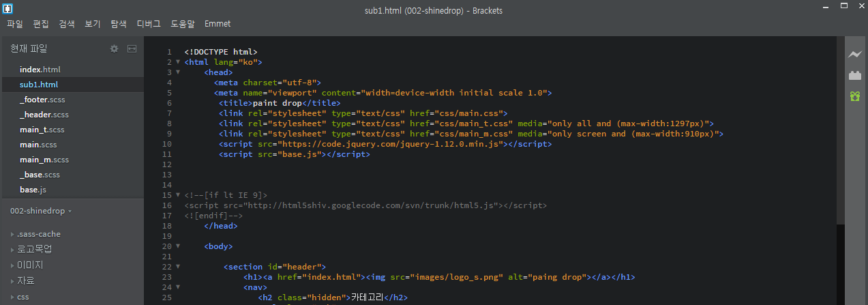Click the paint drop title text
The height and width of the screenshot is (305, 868).
point(278,103)
